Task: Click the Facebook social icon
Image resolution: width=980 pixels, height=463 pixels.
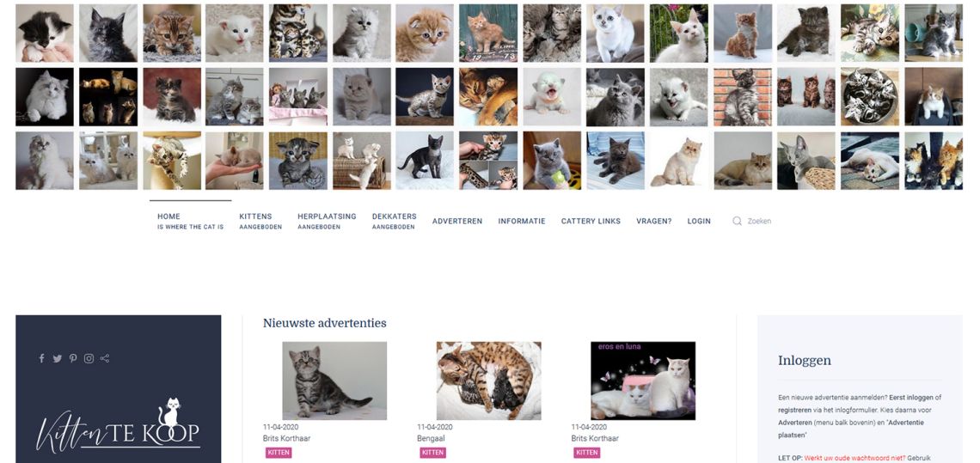Action: 42,359
